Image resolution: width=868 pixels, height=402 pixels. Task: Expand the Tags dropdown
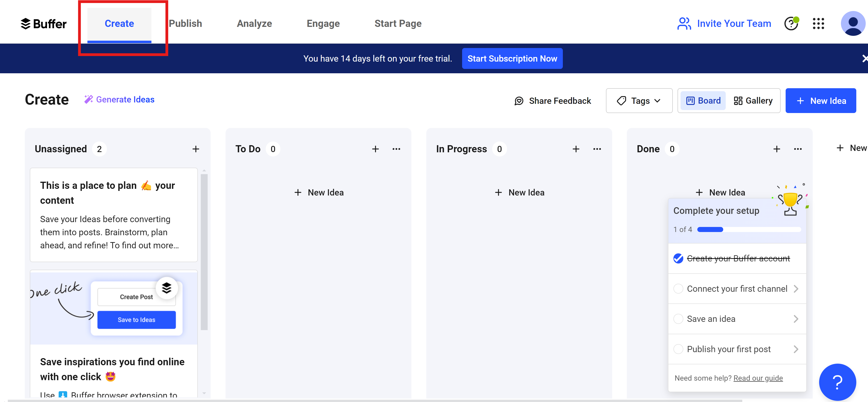coord(639,101)
